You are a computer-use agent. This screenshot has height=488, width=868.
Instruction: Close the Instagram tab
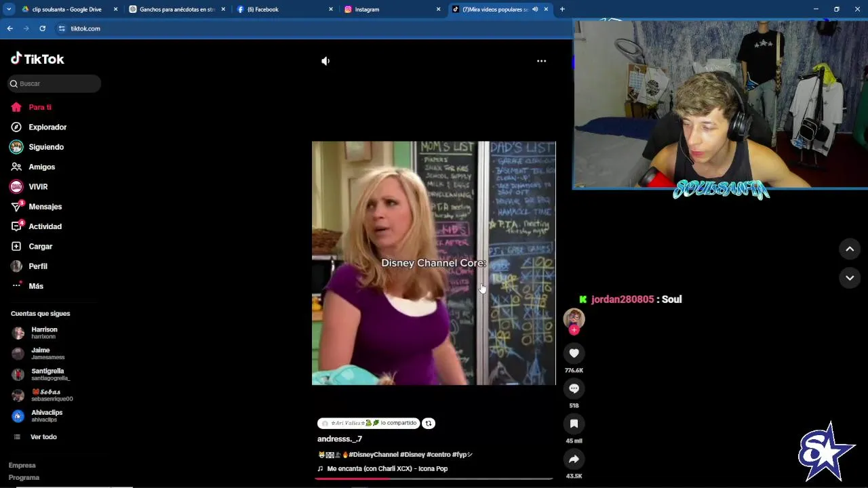[438, 9]
